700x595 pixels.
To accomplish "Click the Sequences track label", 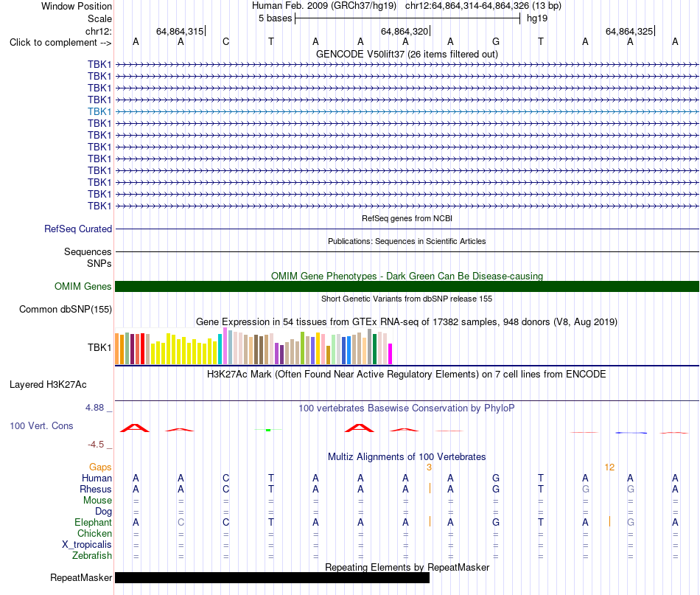I will pos(88,251).
